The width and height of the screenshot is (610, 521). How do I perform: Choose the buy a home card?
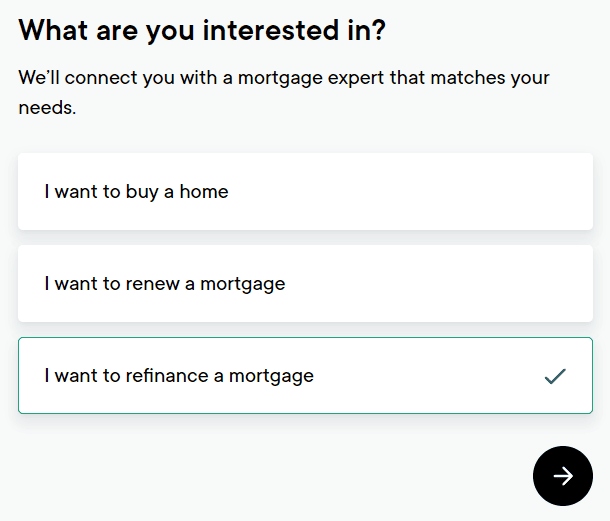tap(305, 191)
